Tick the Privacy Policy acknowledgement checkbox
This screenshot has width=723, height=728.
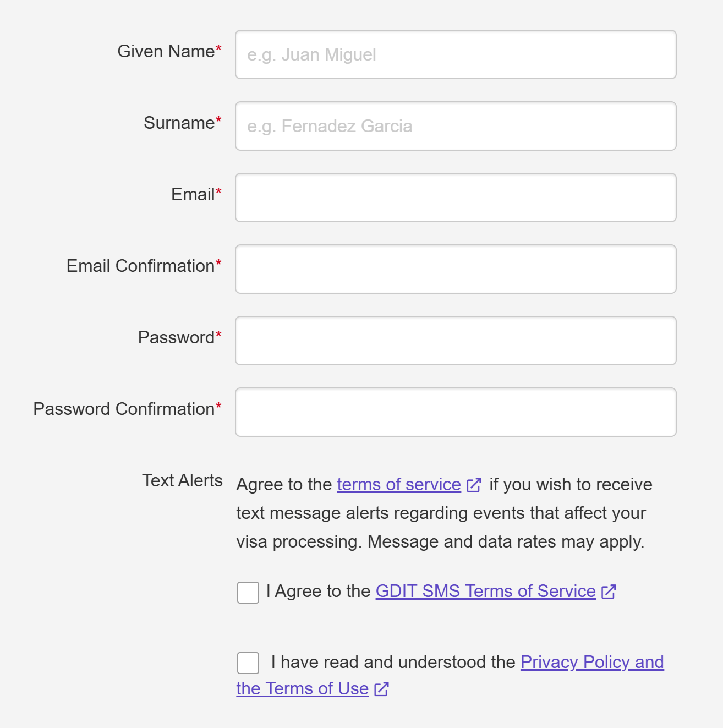point(248,663)
